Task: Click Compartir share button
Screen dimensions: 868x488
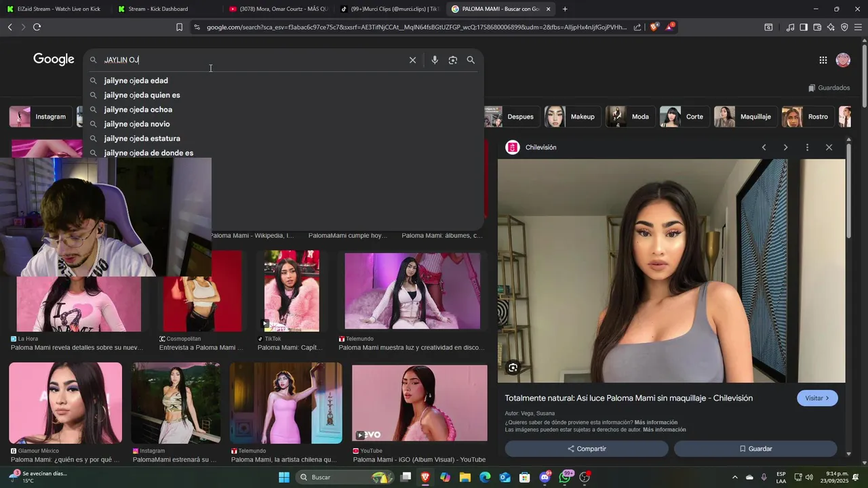Action: pyautogui.click(x=587, y=449)
